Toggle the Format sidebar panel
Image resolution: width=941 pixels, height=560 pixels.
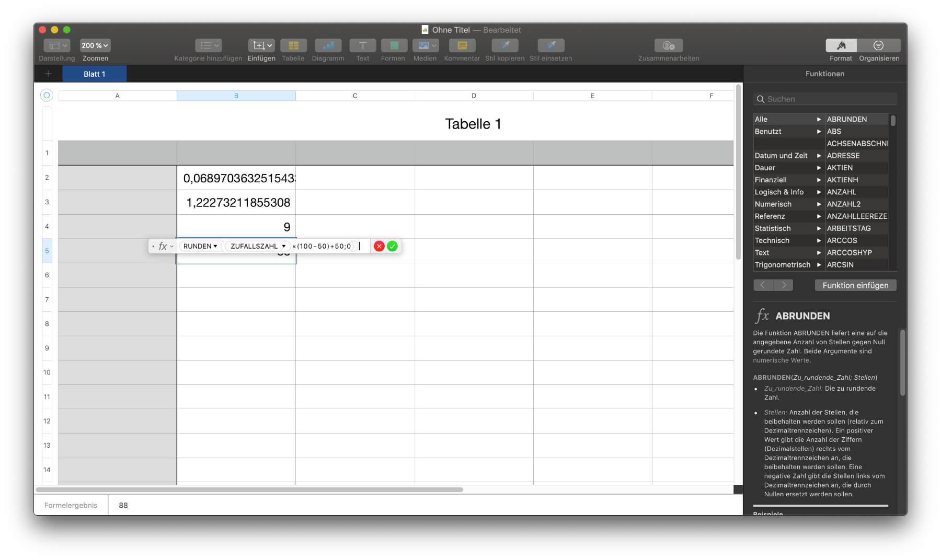tap(841, 46)
